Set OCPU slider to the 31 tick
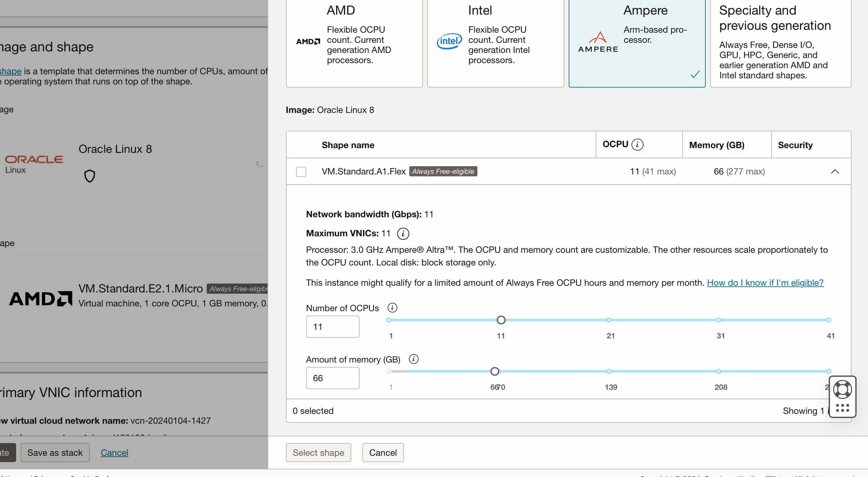The image size is (868, 477). (718, 320)
